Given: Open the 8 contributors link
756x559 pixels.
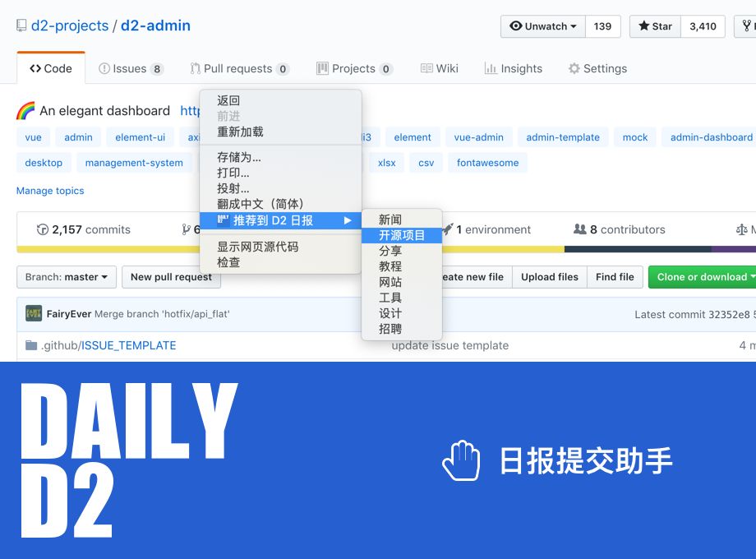Looking at the screenshot, I should [x=620, y=229].
